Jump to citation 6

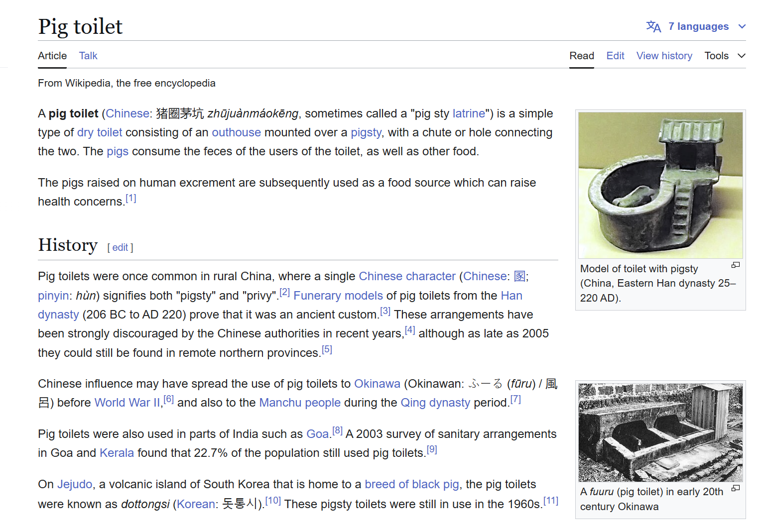coord(168,399)
